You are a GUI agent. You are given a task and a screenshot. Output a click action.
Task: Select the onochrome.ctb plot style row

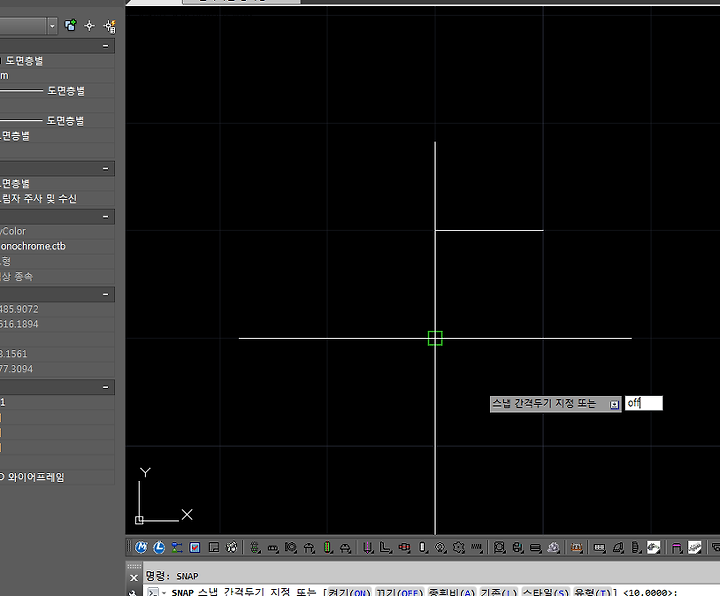click(57, 246)
